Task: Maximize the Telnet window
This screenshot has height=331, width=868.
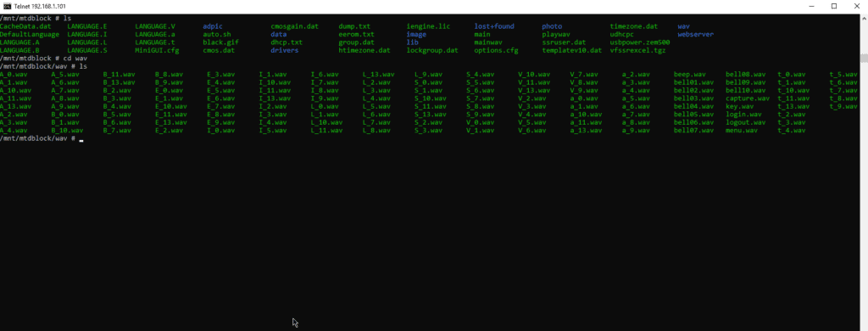Action: tap(834, 6)
